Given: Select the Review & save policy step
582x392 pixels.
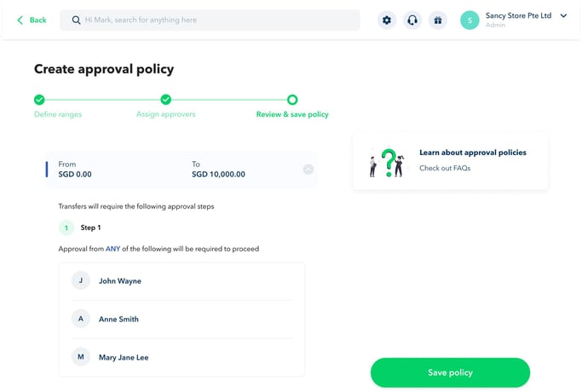Looking at the screenshot, I should [292, 100].
